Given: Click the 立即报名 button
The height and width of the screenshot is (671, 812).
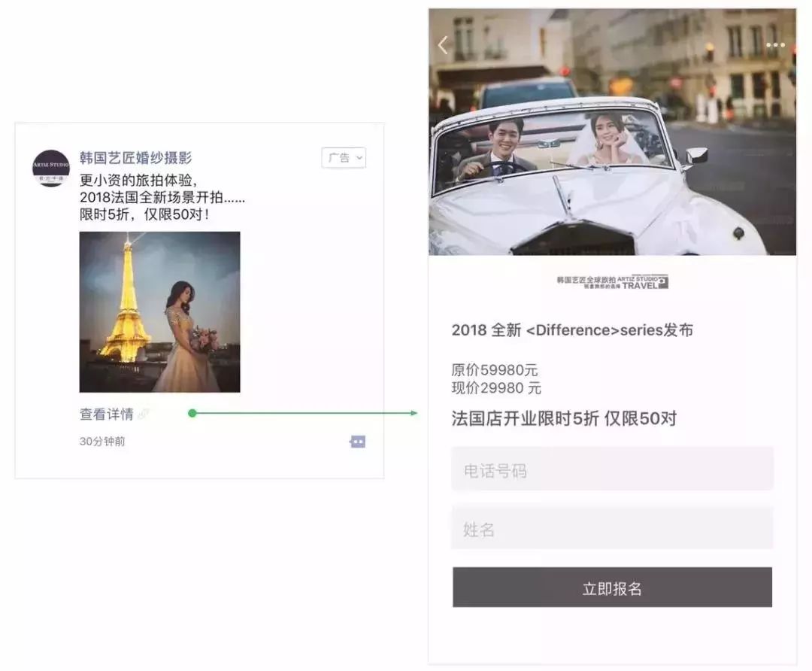Looking at the screenshot, I should (x=612, y=587).
